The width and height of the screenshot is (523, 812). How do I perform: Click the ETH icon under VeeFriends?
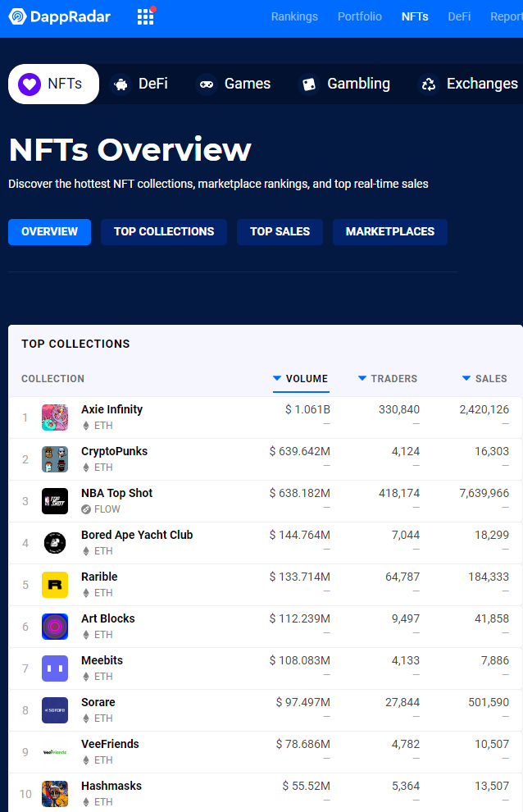86,760
